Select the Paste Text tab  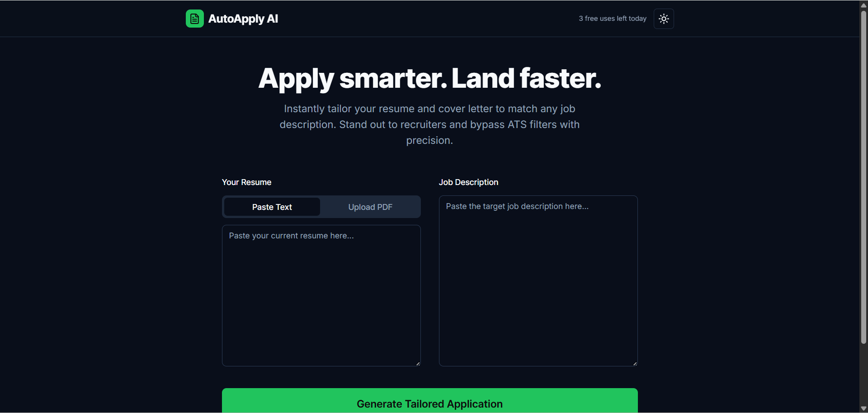tap(272, 207)
